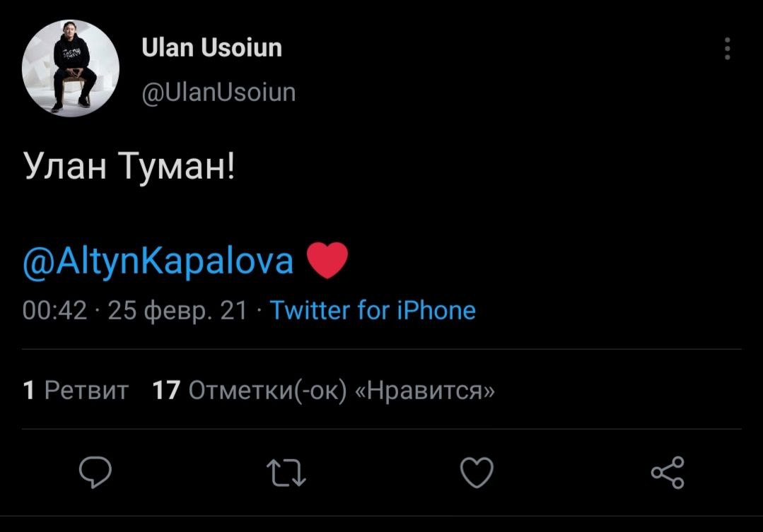Tap the share icon below the tweet
The width and height of the screenshot is (763, 532).
(667, 473)
